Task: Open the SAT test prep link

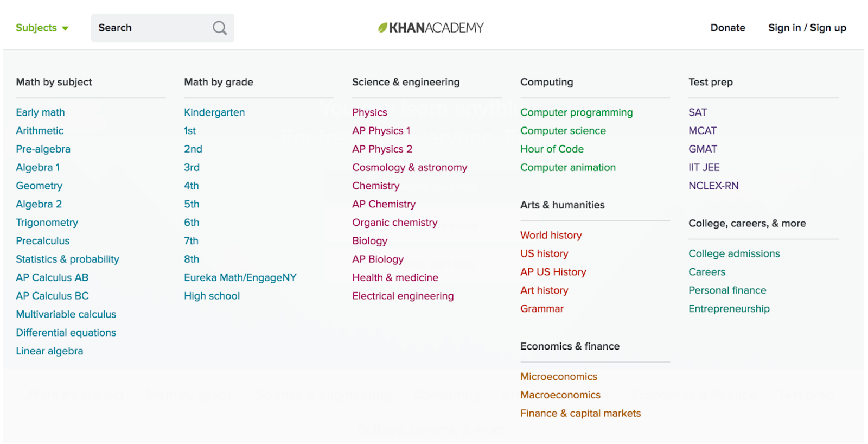Action: [697, 112]
